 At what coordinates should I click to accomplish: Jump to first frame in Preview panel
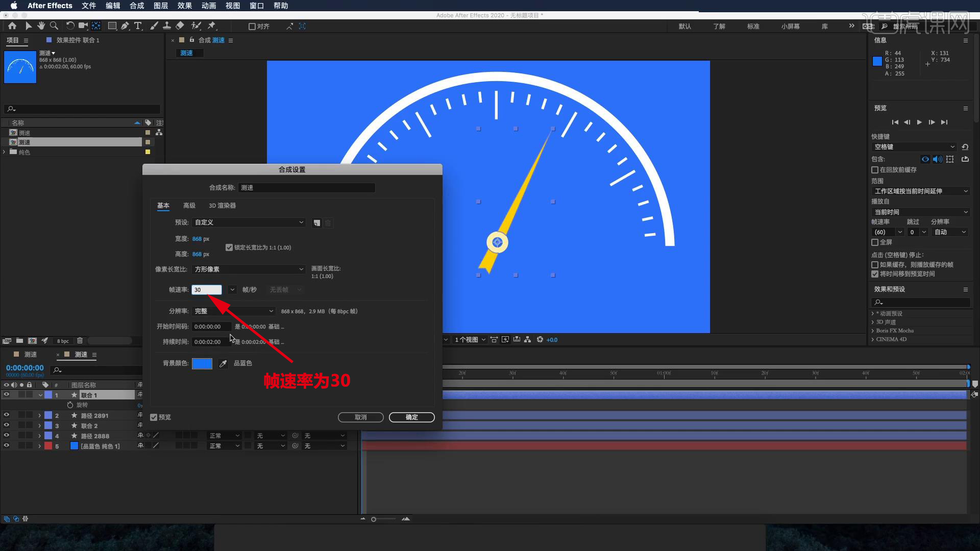click(x=895, y=122)
